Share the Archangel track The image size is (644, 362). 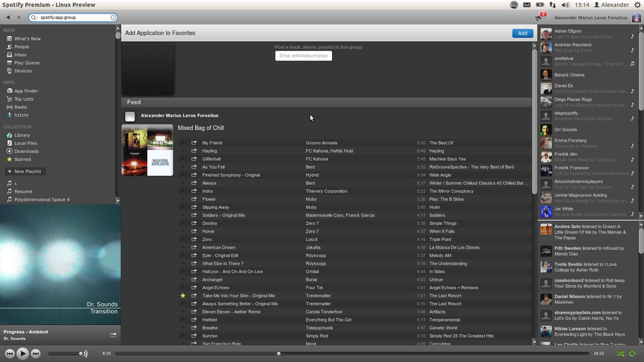pos(194,280)
